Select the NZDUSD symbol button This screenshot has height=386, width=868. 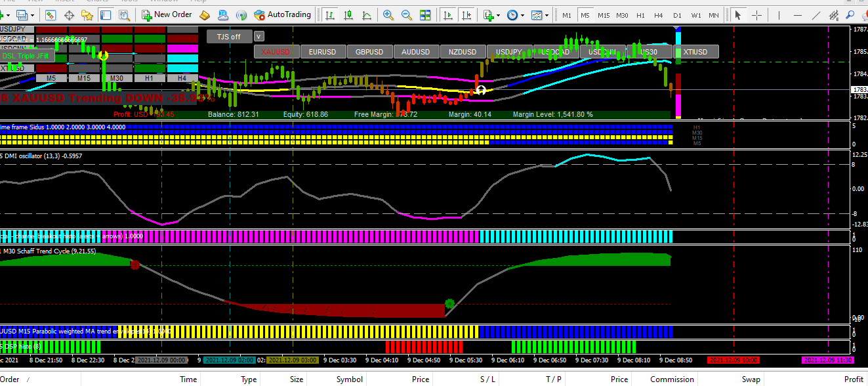[x=463, y=52]
